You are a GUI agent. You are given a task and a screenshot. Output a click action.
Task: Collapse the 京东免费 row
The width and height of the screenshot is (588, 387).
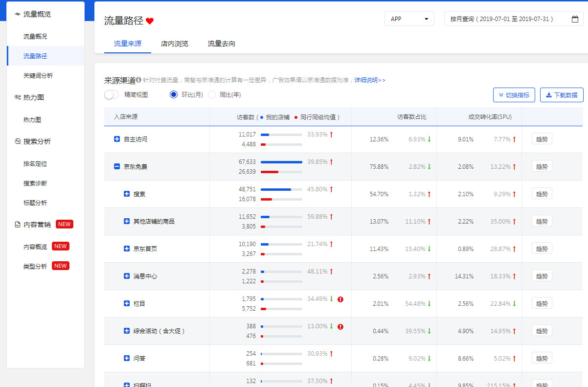pos(117,167)
